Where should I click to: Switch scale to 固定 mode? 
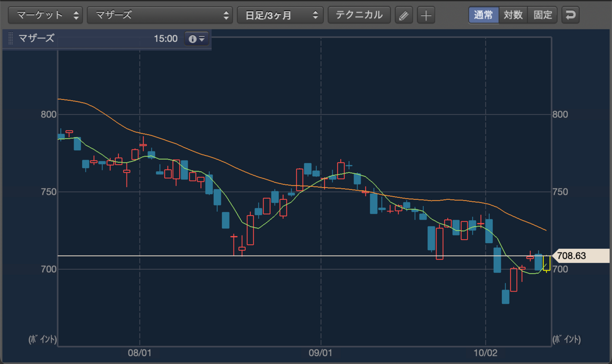click(x=543, y=15)
